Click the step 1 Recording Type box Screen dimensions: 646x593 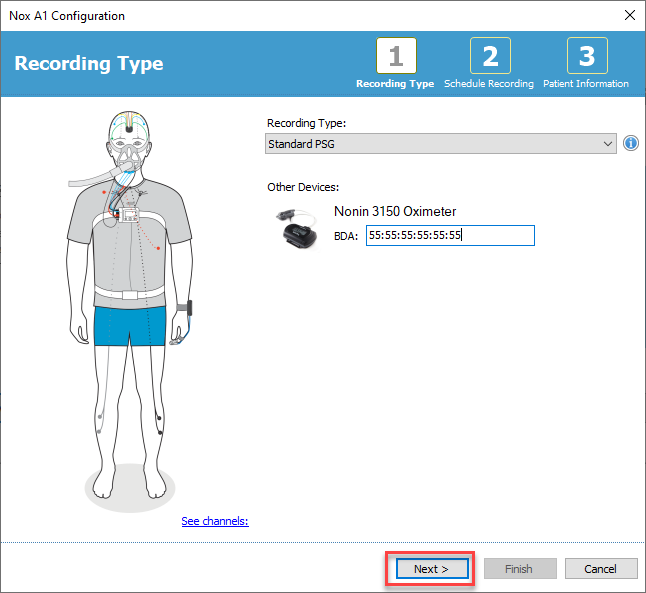pyautogui.click(x=396, y=55)
